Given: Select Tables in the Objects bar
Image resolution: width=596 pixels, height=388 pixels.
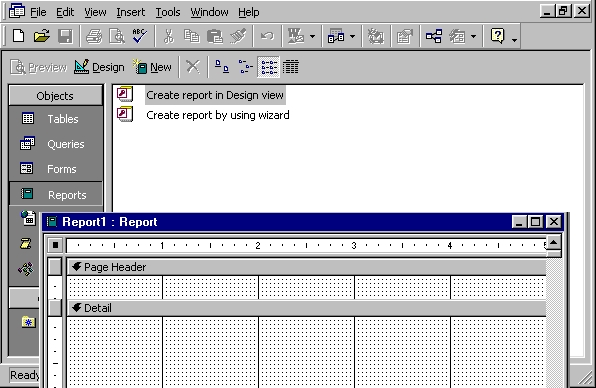Looking at the screenshot, I should click(x=55, y=119).
